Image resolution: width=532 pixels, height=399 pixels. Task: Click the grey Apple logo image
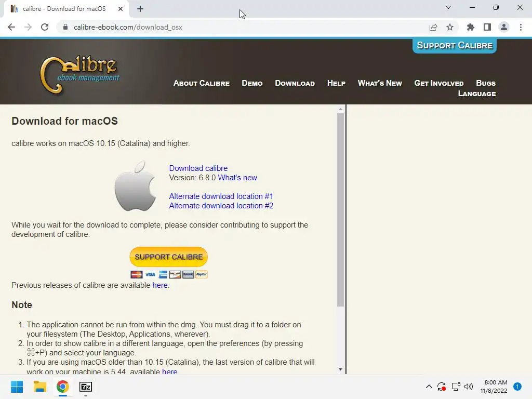tap(136, 185)
